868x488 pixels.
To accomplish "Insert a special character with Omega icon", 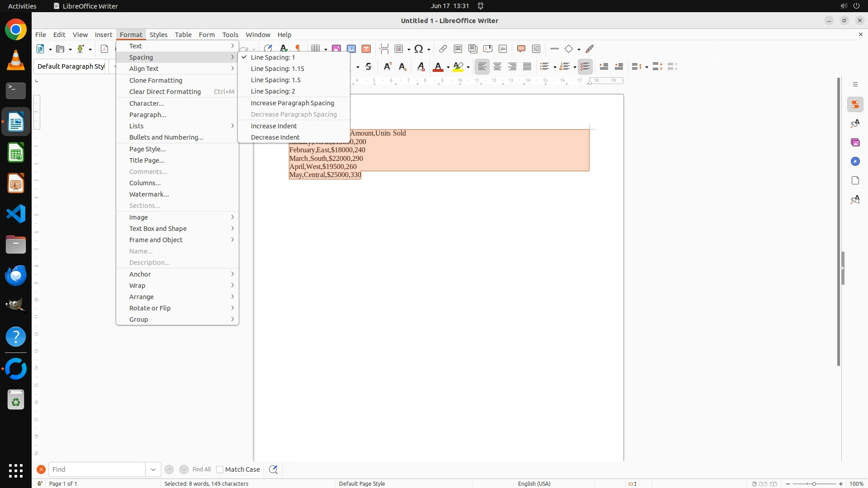I will [419, 49].
